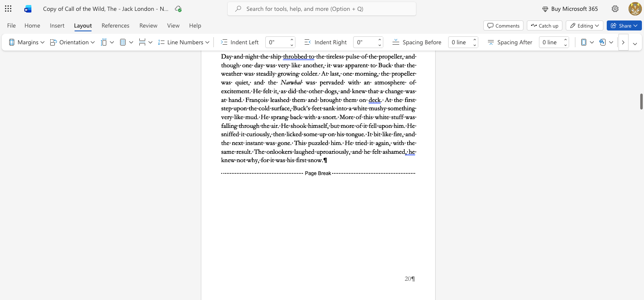Screen dimensions: 644x300
Task: Select the page border icon
Action: point(584,42)
